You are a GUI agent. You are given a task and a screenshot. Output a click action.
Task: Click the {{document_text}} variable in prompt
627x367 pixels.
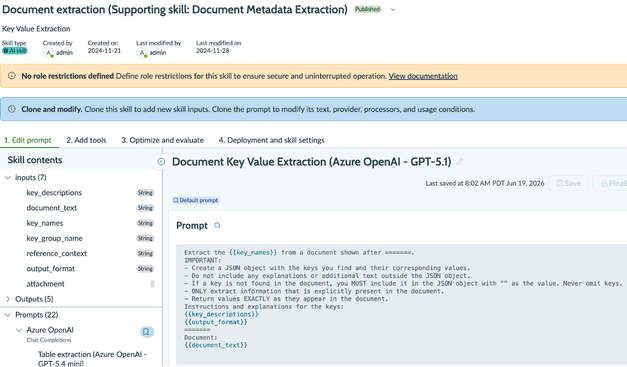point(216,345)
